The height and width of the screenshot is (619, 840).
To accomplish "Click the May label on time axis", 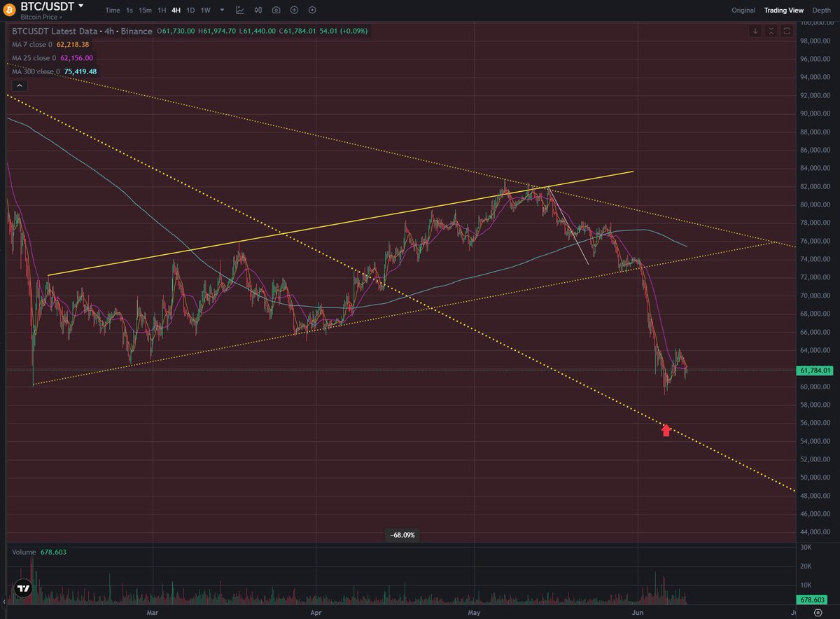I will (474, 612).
